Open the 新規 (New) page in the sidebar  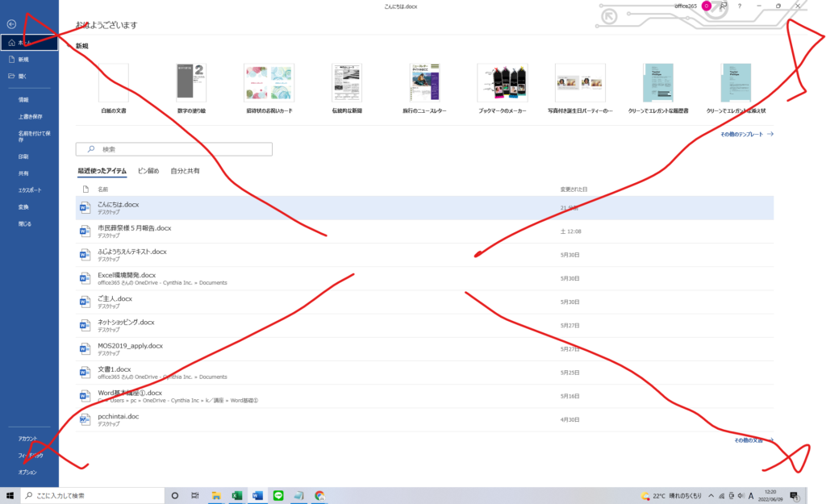point(23,60)
